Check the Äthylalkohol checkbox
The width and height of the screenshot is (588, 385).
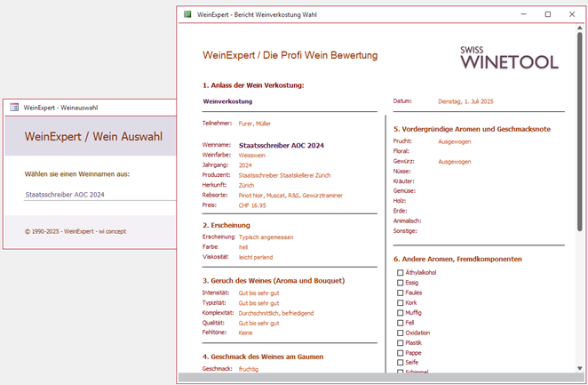(x=401, y=273)
